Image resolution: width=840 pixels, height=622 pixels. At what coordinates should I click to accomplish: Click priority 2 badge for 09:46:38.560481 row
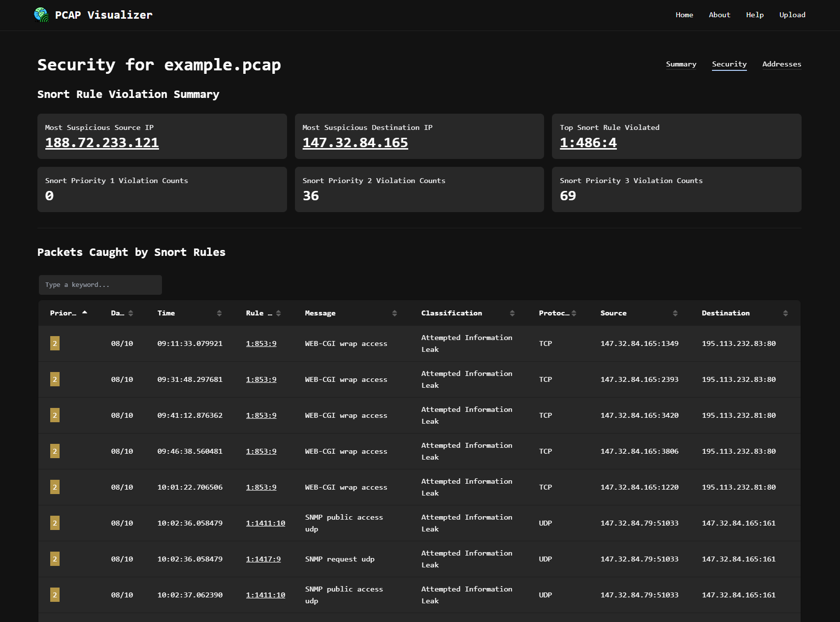click(x=55, y=451)
